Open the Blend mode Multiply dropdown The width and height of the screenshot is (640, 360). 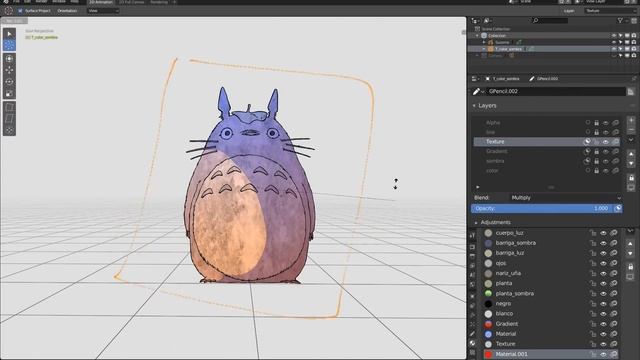pyautogui.click(x=565, y=198)
